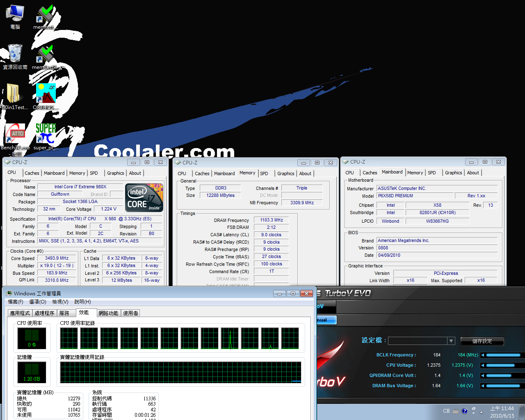Open the 網路功能 tab in Task Manager
Viewport: 525px width, 420px height.
[x=108, y=313]
